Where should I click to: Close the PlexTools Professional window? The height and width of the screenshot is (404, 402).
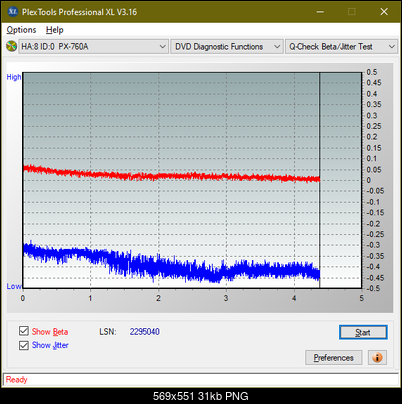coord(384,12)
